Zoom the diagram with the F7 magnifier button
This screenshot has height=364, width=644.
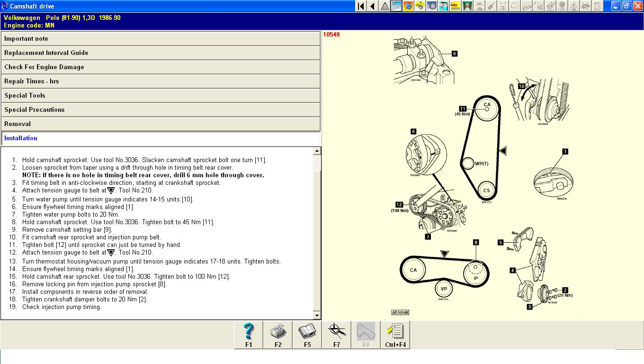337,335
